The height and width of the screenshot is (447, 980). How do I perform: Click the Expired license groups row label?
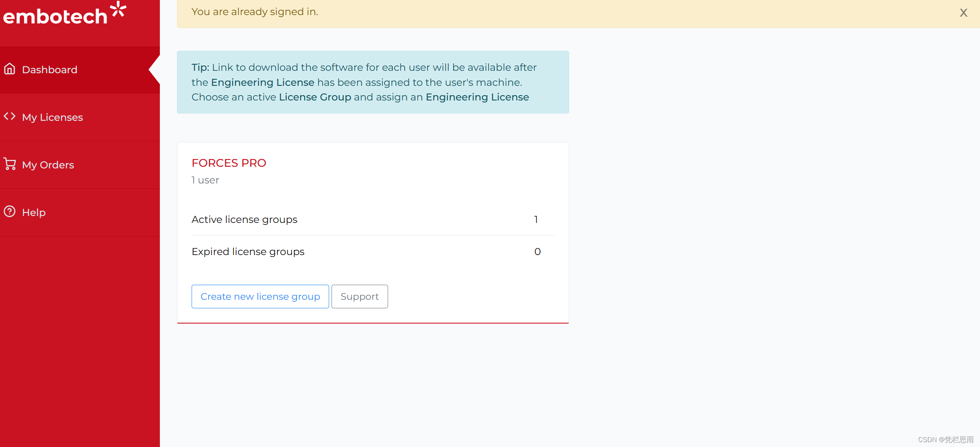pos(248,252)
